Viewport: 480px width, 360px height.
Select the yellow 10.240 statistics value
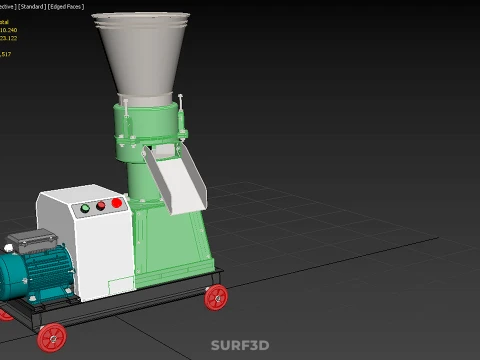pyautogui.click(x=8, y=30)
